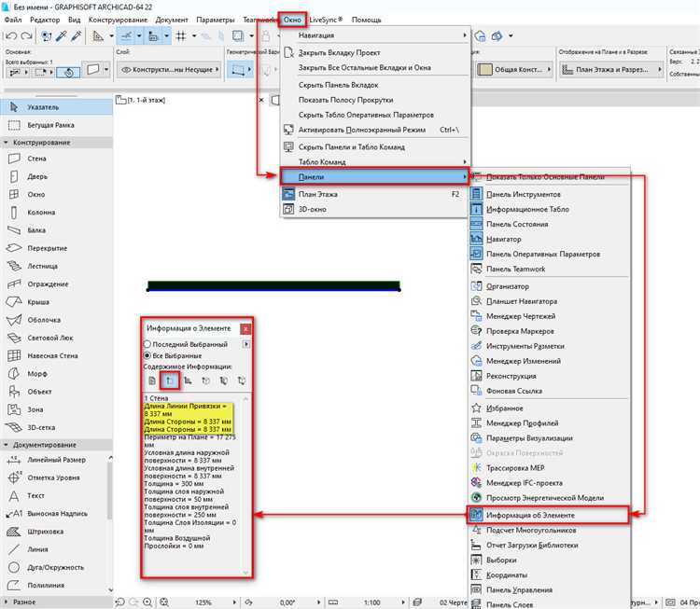700x609 pixels.
Task: Select the Дуга/Окружность tool
Action: tap(53, 567)
